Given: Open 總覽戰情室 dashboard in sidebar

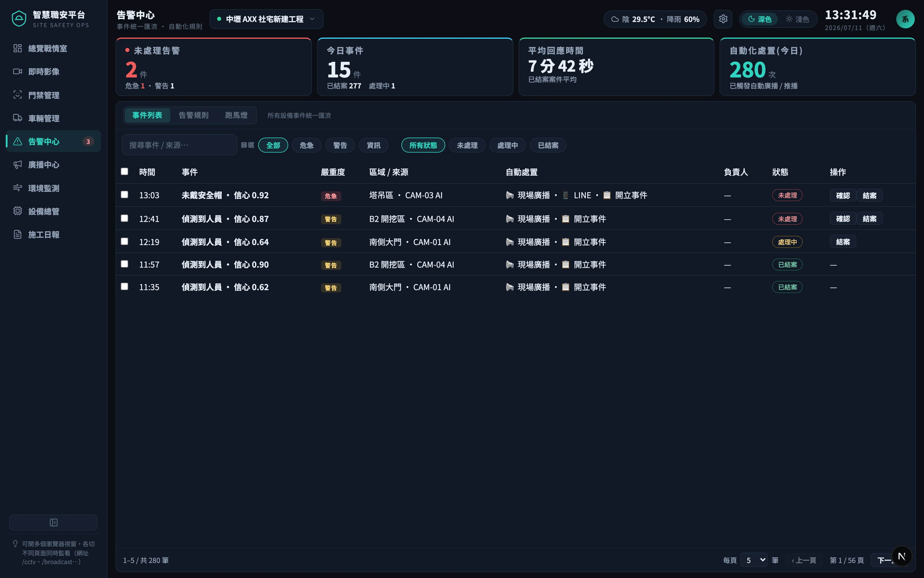Looking at the screenshot, I should pos(53,49).
